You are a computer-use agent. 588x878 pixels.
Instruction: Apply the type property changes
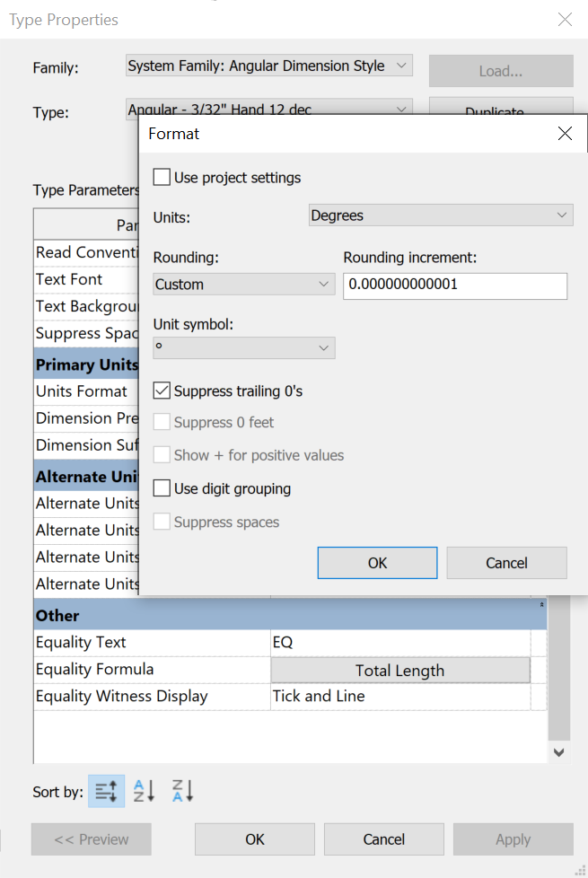coord(513,839)
